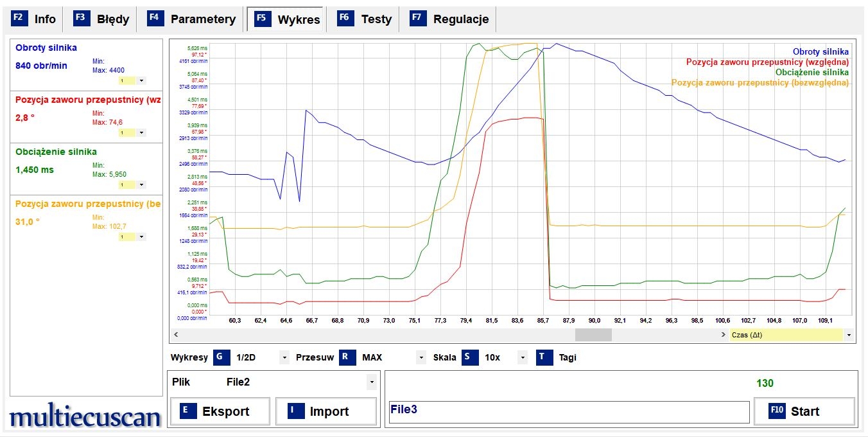Open the Parametery tab
Viewport: 868px width, 437px height.
(x=192, y=19)
